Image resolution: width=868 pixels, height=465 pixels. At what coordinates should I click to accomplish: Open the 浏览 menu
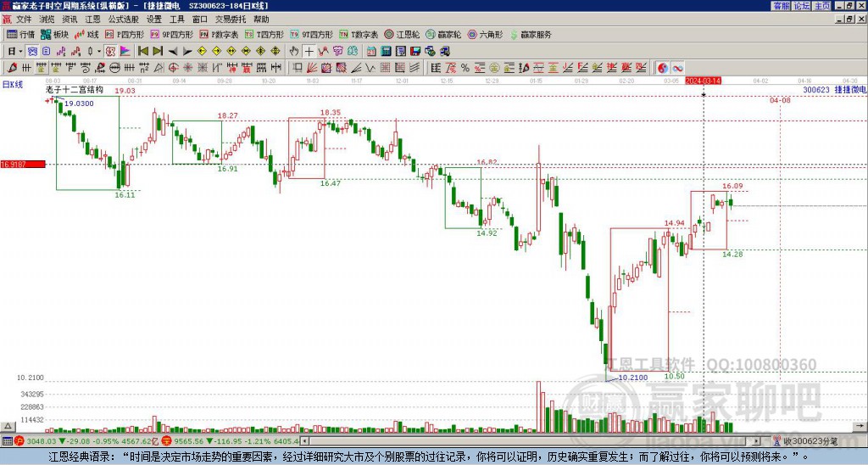pos(47,20)
